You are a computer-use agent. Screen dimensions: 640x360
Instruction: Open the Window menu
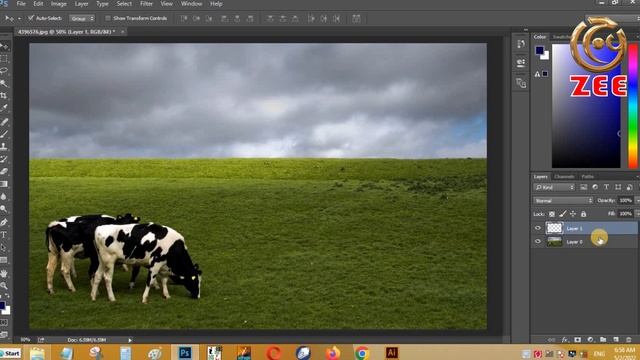coord(191,4)
